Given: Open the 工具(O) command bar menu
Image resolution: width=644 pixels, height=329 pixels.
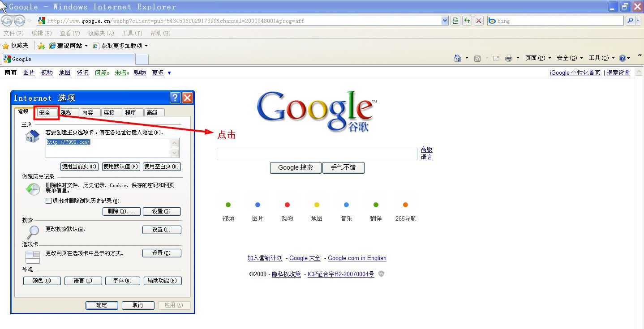Looking at the screenshot, I should click(602, 58).
